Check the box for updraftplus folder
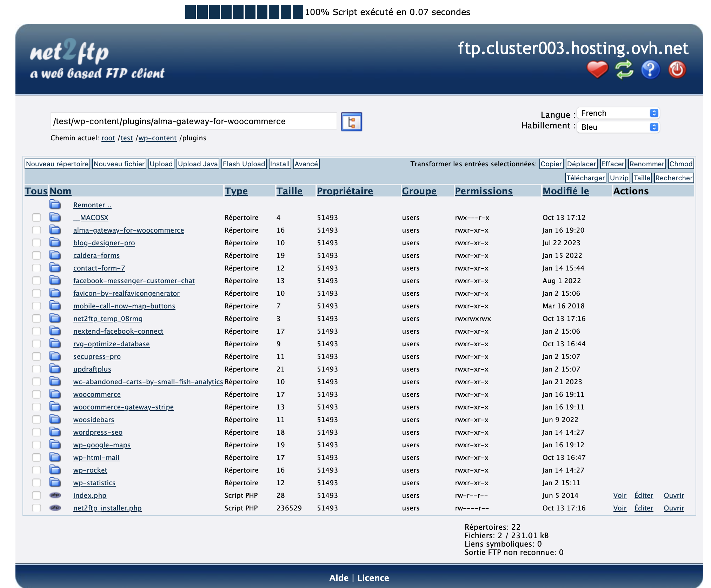The height and width of the screenshot is (588, 711). pos(36,369)
